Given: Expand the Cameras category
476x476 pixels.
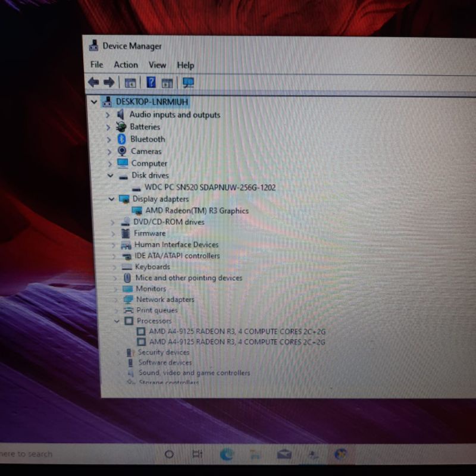Looking at the screenshot, I should [109, 152].
